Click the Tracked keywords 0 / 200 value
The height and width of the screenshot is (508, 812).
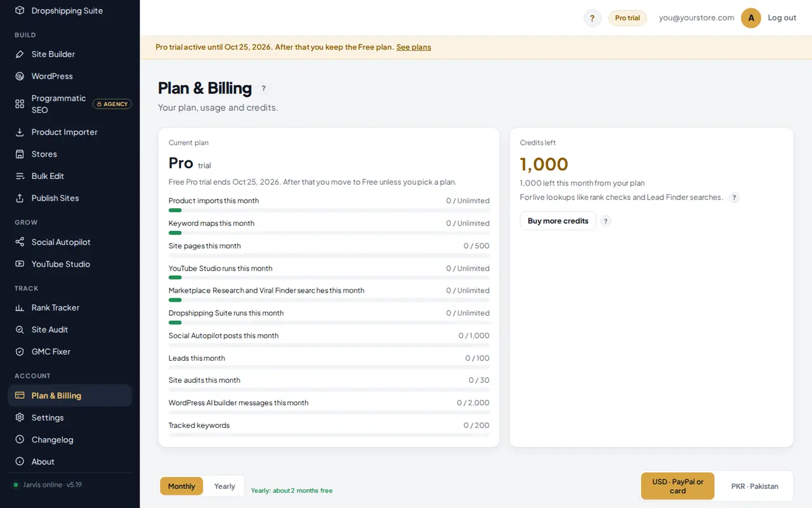476,425
